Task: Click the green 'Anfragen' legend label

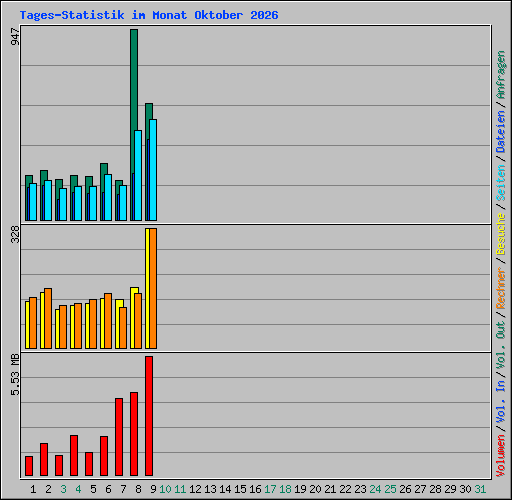Action: click(501, 75)
